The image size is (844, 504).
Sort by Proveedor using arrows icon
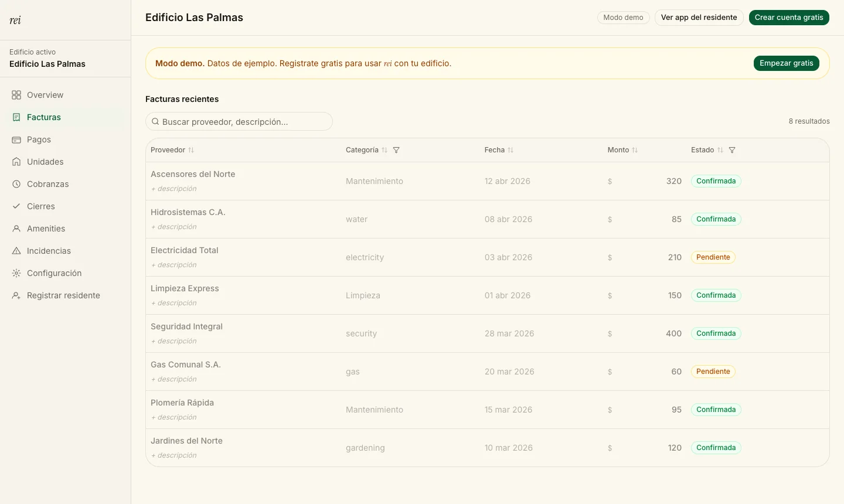pos(191,150)
